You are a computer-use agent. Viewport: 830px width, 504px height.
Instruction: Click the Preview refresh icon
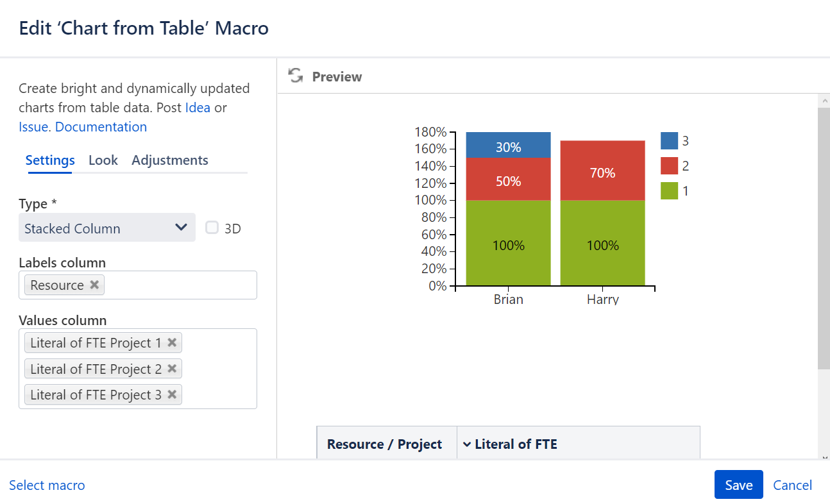(x=296, y=76)
